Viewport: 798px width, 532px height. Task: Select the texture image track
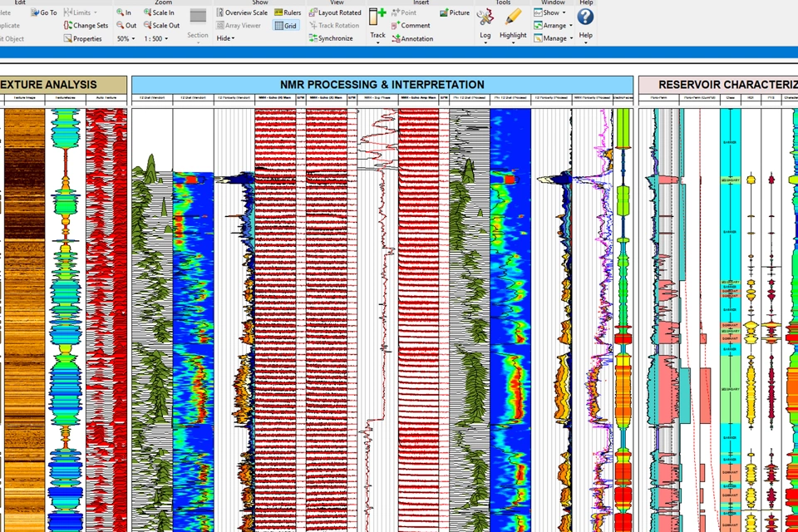[x=24, y=320]
